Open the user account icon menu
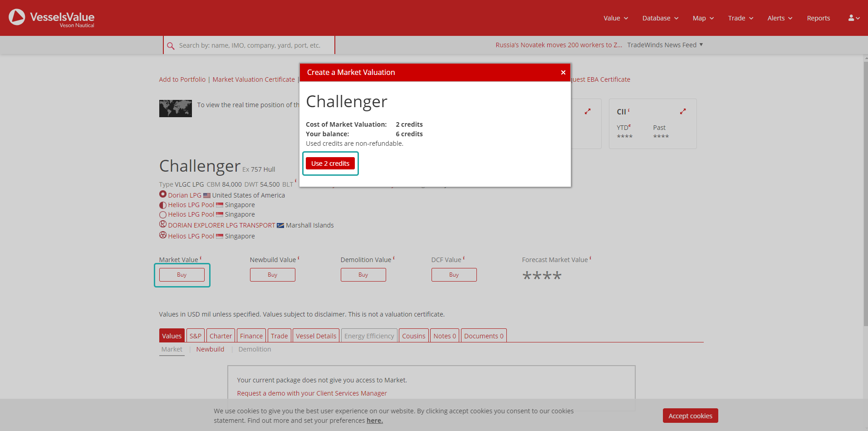Viewport: 868px width, 431px height. pyautogui.click(x=853, y=18)
